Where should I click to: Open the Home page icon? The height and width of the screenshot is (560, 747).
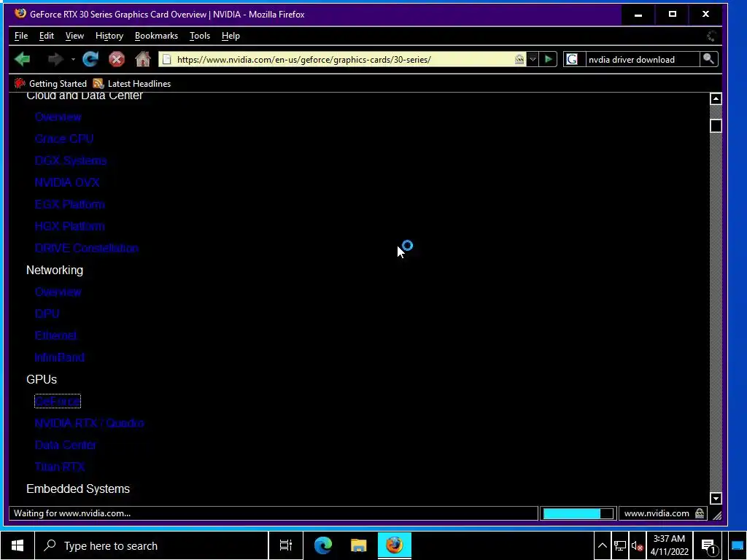142,60
